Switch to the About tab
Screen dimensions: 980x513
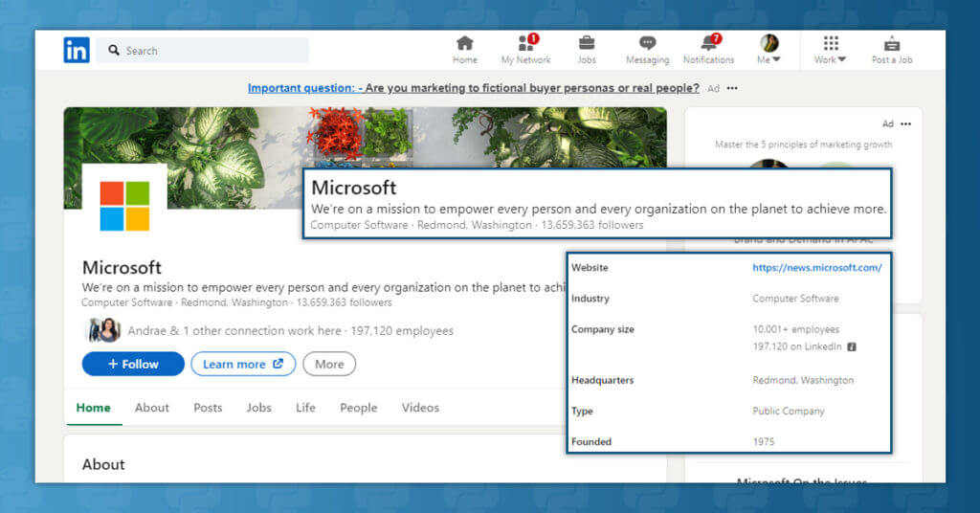click(x=152, y=408)
